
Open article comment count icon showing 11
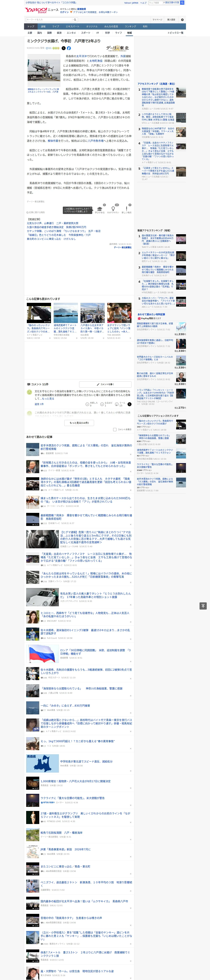pos(49,48)
